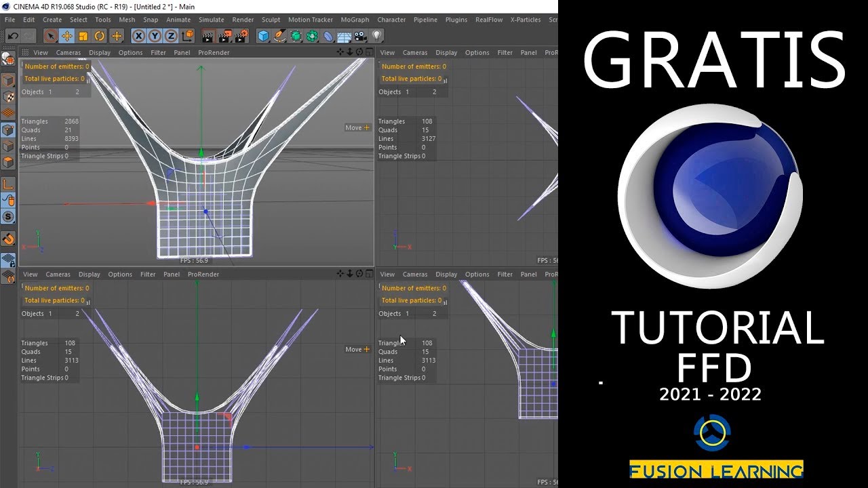Open the Simulate menu
The height and width of the screenshot is (488, 868).
coord(212,20)
